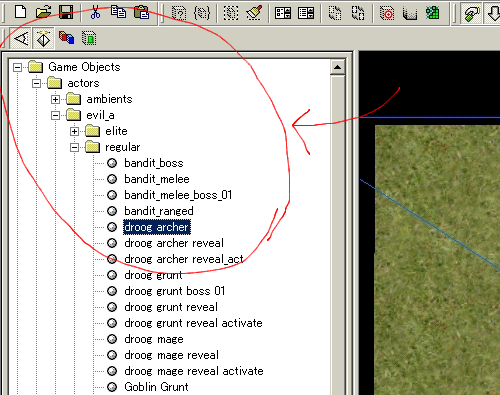The height and width of the screenshot is (395, 500).
Task: Collapse the regular folder node
Action: tap(74, 147)
